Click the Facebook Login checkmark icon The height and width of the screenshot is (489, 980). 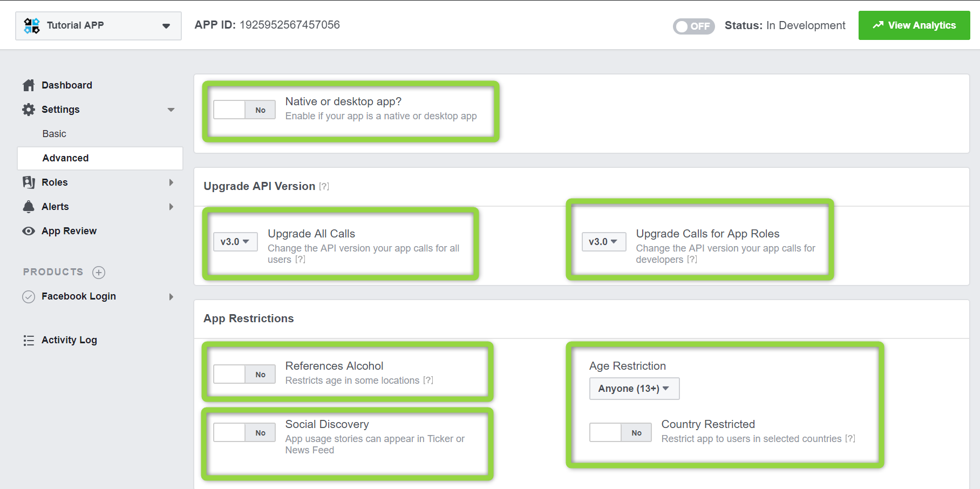pyautogui.click(x=29, y=297)
